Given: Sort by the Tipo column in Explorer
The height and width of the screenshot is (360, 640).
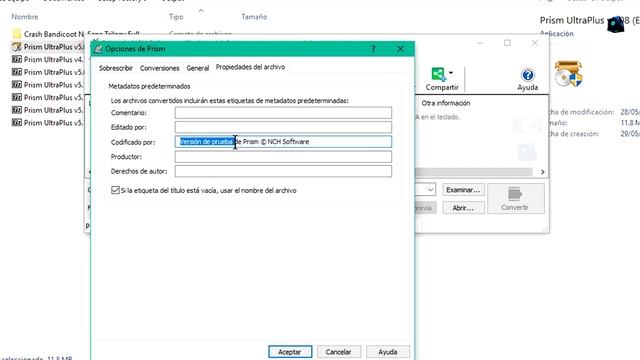Looking at the screenshot, I should point(176,17).
